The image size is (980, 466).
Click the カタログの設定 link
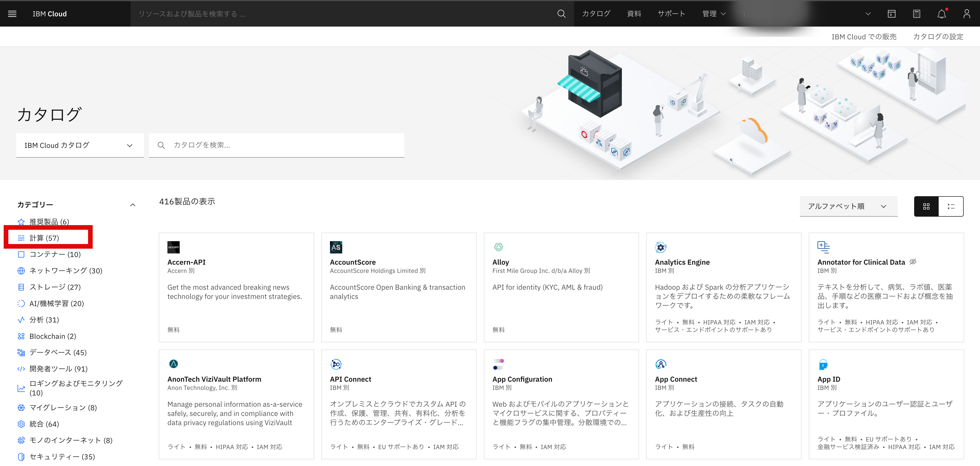(x=938, y=37)
